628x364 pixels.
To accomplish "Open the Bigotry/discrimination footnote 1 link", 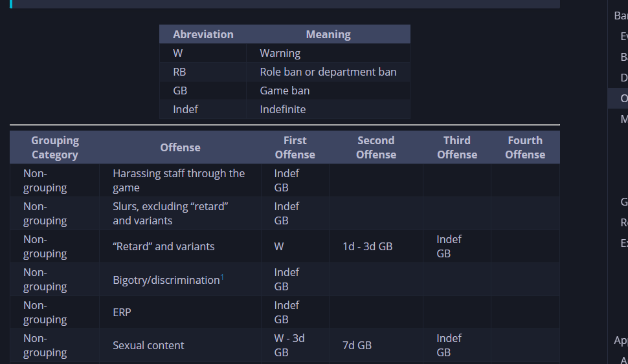I will tap(222, 277).
